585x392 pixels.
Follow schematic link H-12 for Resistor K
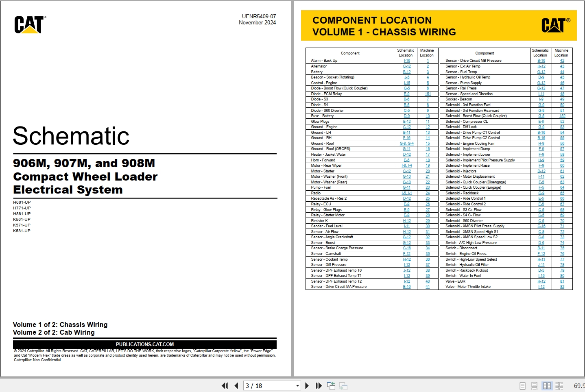[407, 221]
